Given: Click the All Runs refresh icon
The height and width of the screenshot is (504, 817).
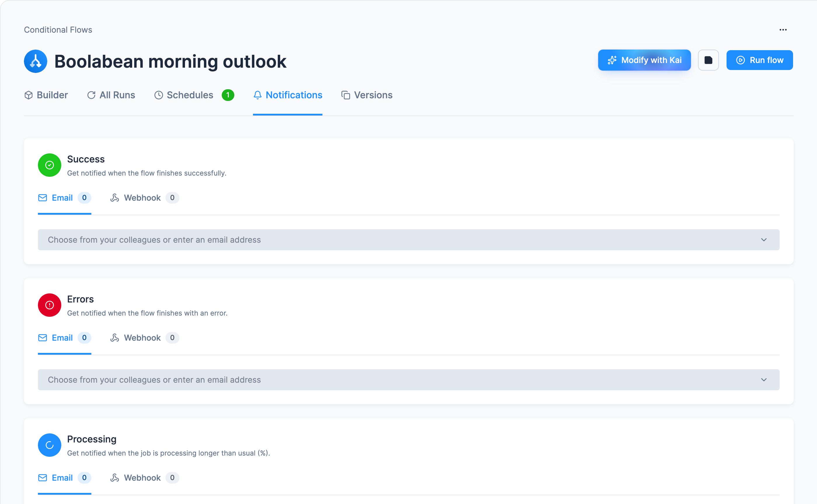Looking at the screenshot, I should point(91,95).
